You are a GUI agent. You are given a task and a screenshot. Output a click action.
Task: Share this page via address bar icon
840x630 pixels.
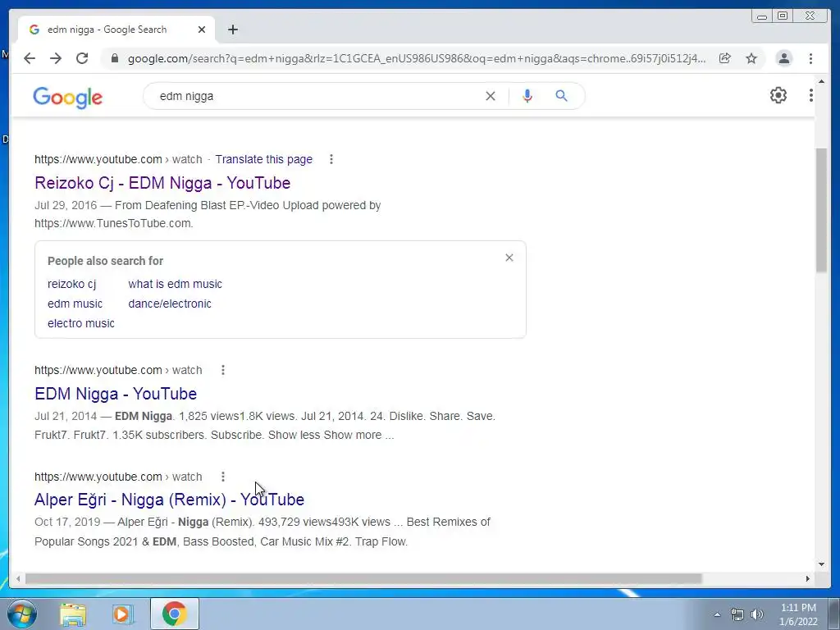725,58
